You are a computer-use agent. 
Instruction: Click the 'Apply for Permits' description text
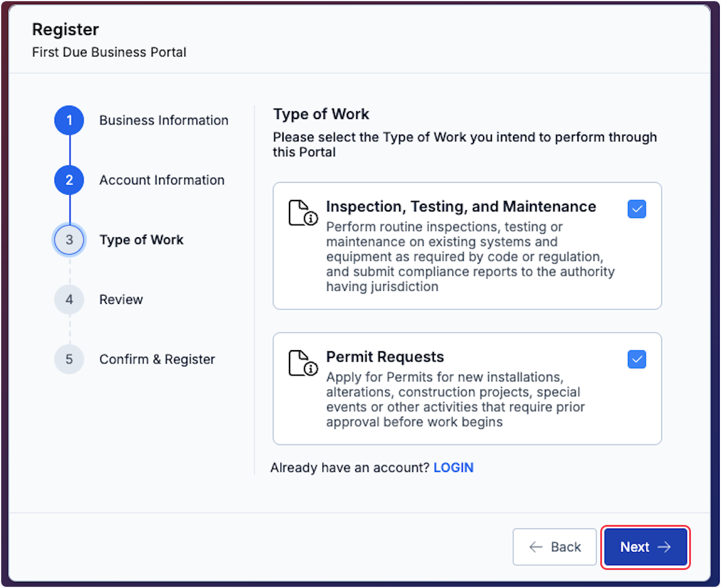(x=456, y=399)
